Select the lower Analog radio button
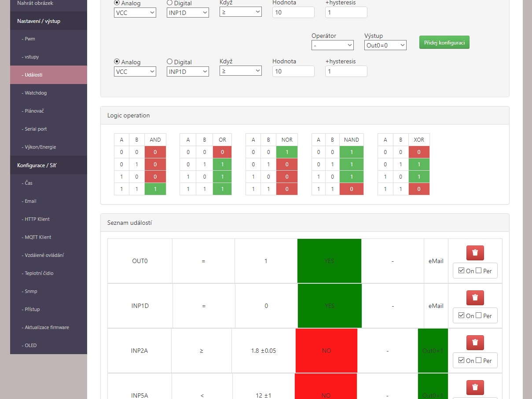532x399 pixels. (x=117, y=62)
